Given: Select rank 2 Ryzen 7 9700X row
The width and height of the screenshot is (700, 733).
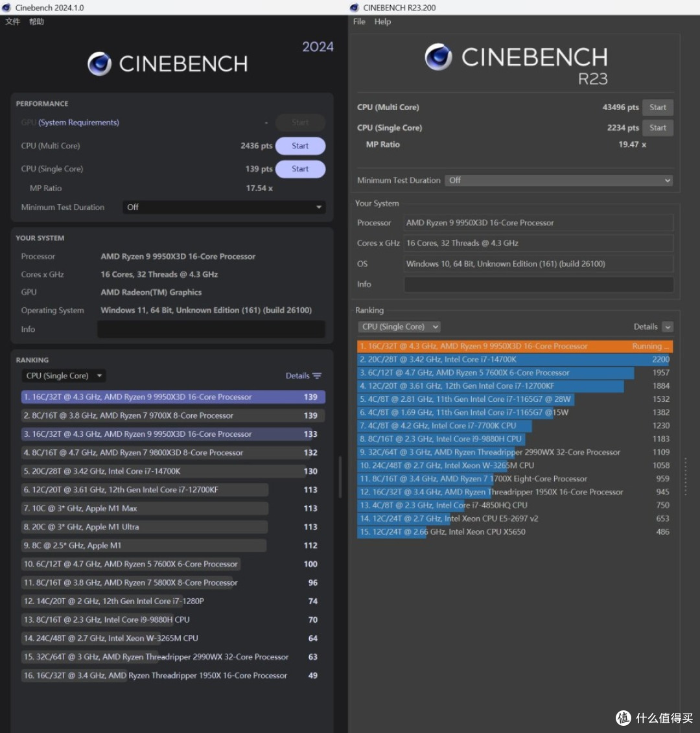Looking at the screenshot, I should [x=173, y=415].
